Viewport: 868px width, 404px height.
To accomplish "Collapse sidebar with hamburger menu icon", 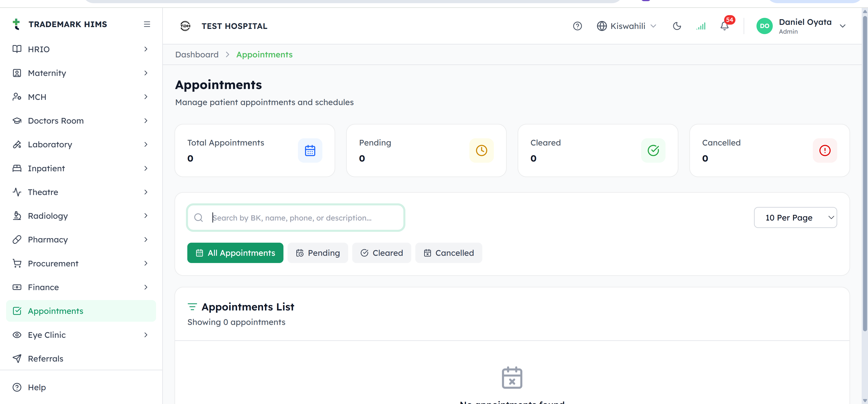I will (x=147, y=24).
